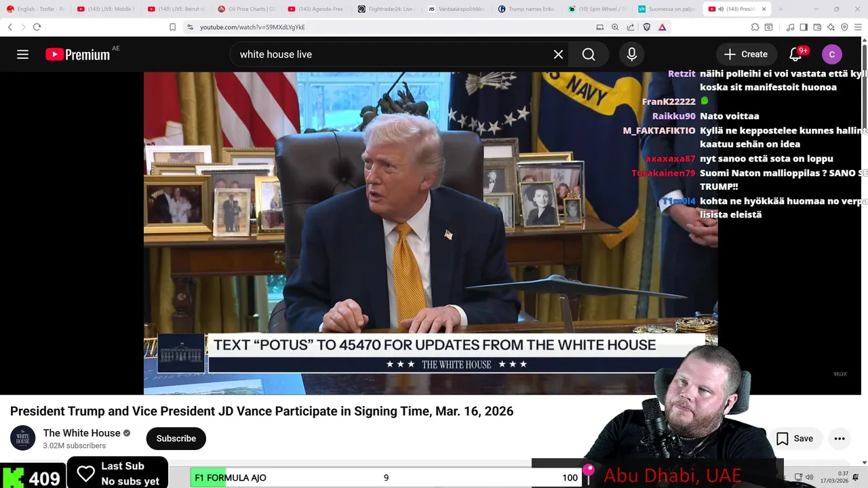The image size is (868, 488).
Task: Open tab search icon in toolbar
Action: [x=768, y=27]
